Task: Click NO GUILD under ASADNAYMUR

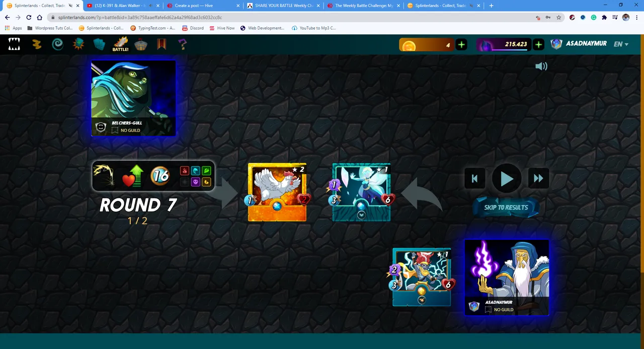Action: 504,310
